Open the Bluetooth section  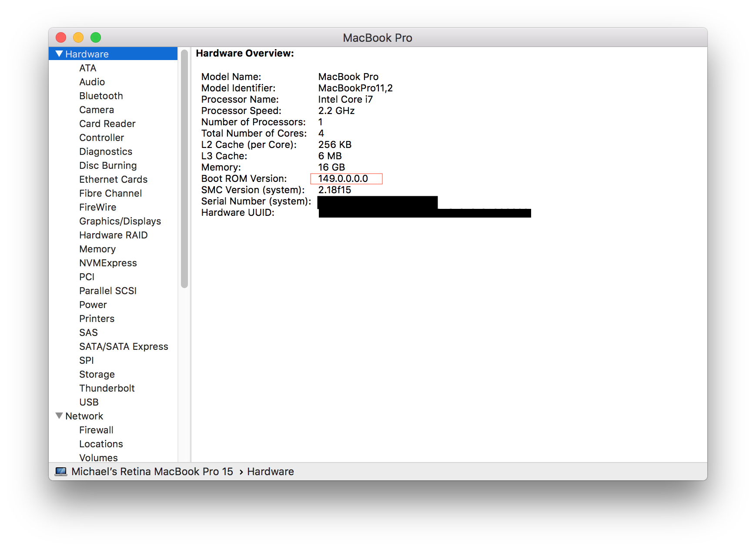click(101, 96)
